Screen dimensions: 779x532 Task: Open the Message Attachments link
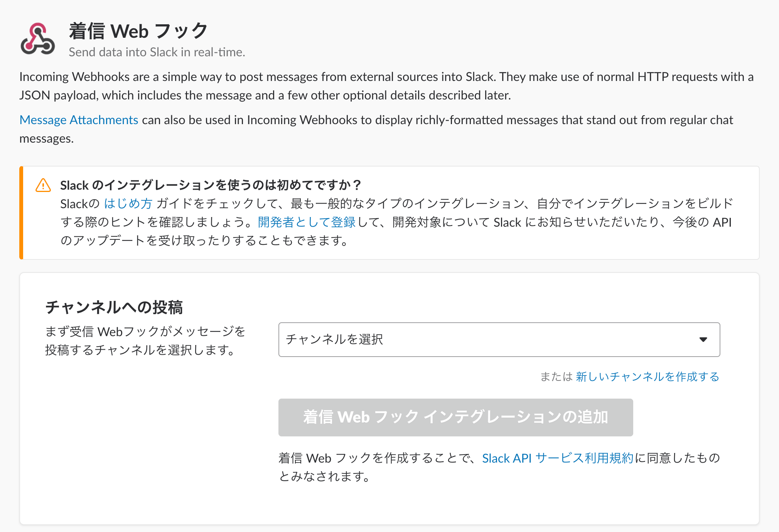coord(79,120)
